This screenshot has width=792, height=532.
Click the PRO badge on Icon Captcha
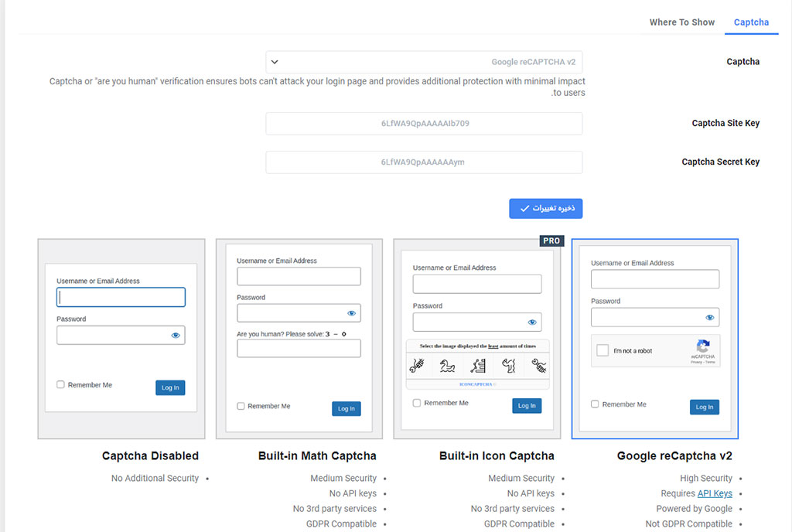click(x=551, y=240)
